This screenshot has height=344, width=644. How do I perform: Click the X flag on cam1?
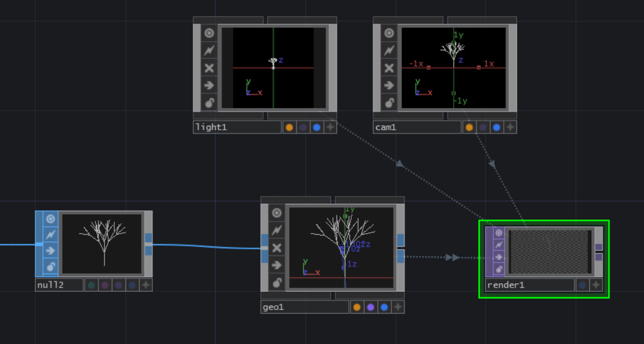pyautogui.click(x=389, y=68)
